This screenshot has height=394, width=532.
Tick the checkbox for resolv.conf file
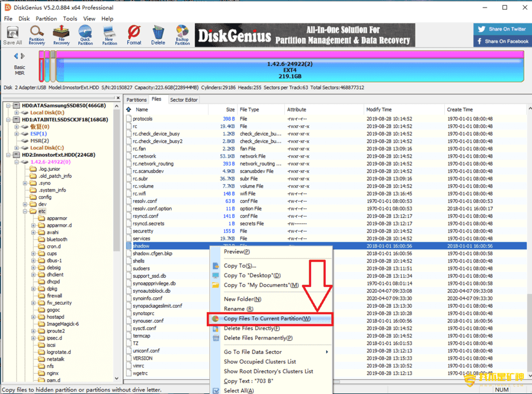click(129, 201)
